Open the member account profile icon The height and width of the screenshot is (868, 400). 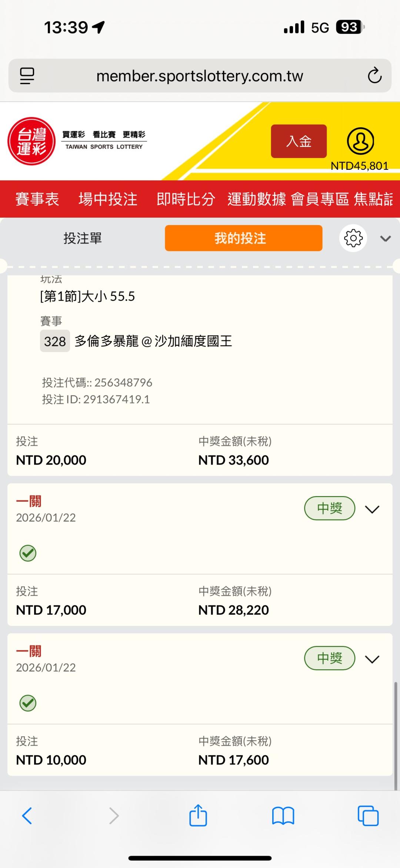coord(360,141)
